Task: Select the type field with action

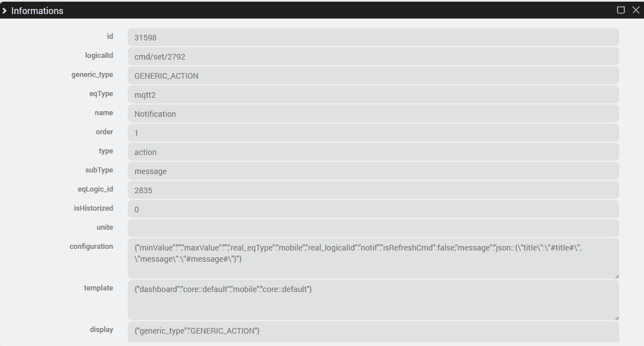Action: 373,152
